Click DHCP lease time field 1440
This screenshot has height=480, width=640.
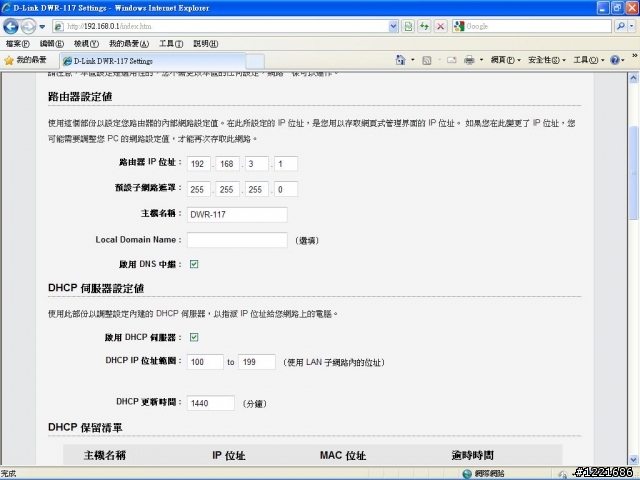(211, 403)
